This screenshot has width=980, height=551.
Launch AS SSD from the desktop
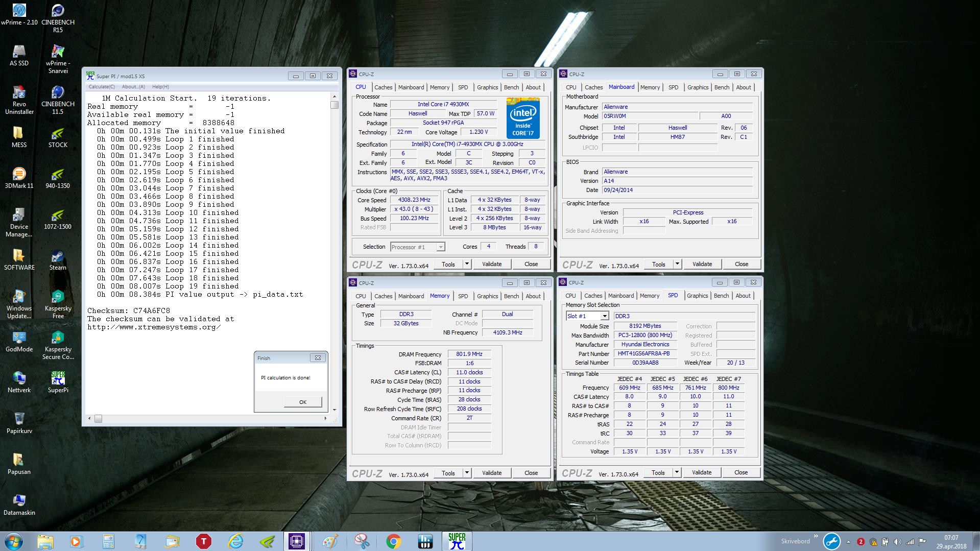[x=19, y=55]
